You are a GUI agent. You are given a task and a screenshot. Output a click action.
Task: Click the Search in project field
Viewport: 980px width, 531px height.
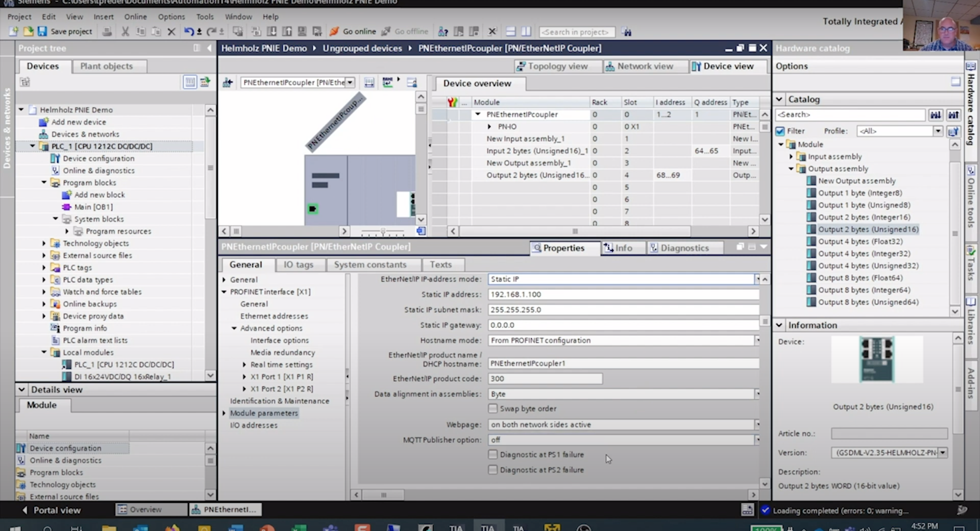[x=576, y=32]
